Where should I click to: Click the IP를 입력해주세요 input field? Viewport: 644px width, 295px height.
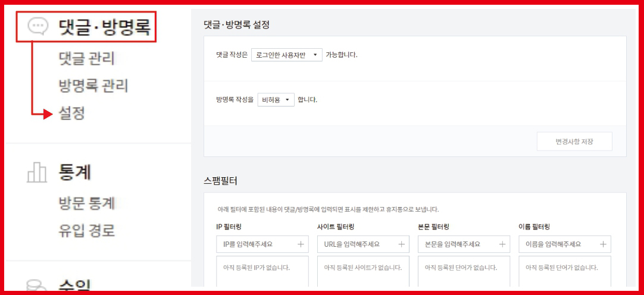(262, 244)
